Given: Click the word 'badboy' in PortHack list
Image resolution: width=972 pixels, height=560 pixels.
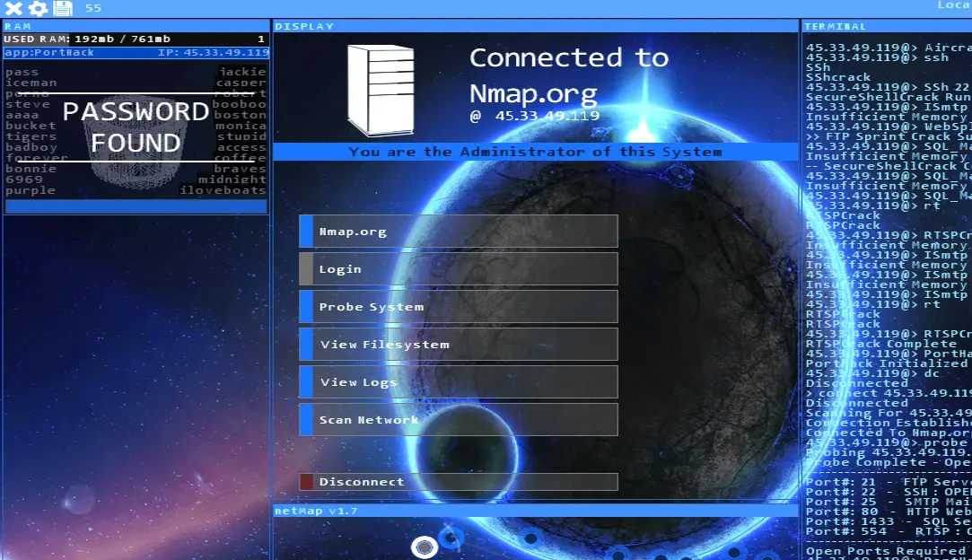Looking at the screenshot, I should click(x=31, y=147).
